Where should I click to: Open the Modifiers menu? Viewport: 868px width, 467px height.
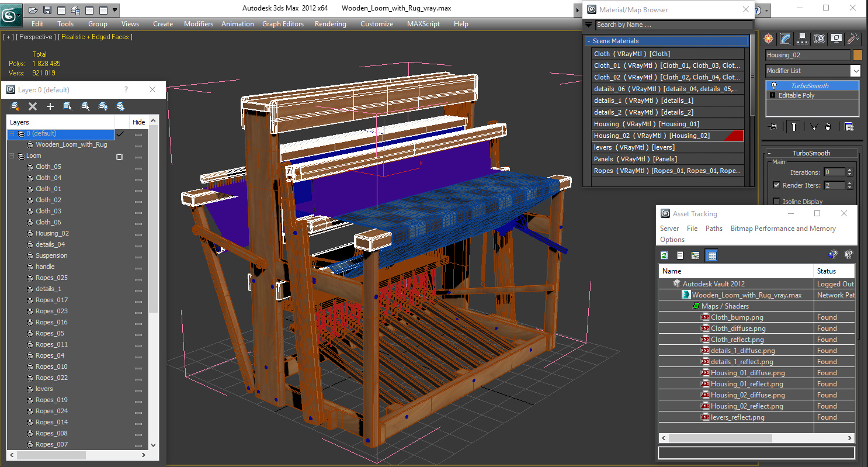tap(199, 24)
